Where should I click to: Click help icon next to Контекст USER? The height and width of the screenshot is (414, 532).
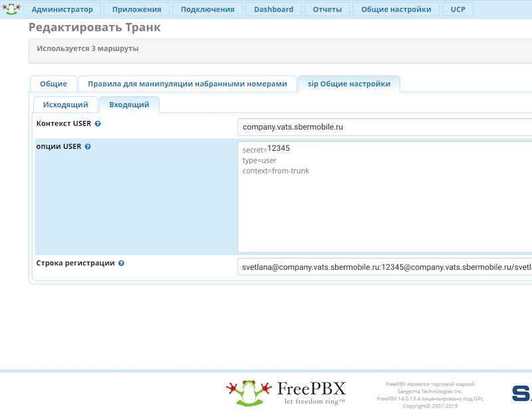[x=98, y=124]
